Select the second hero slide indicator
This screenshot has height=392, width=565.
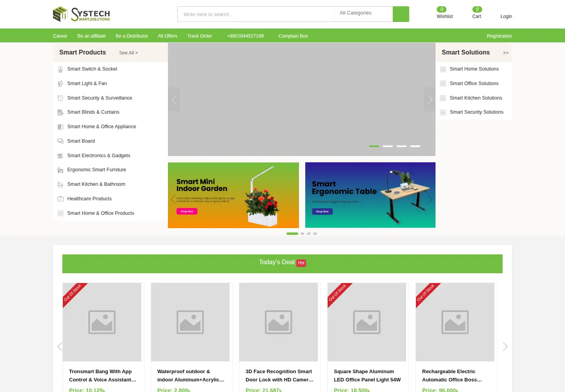[x=388, y=146]
